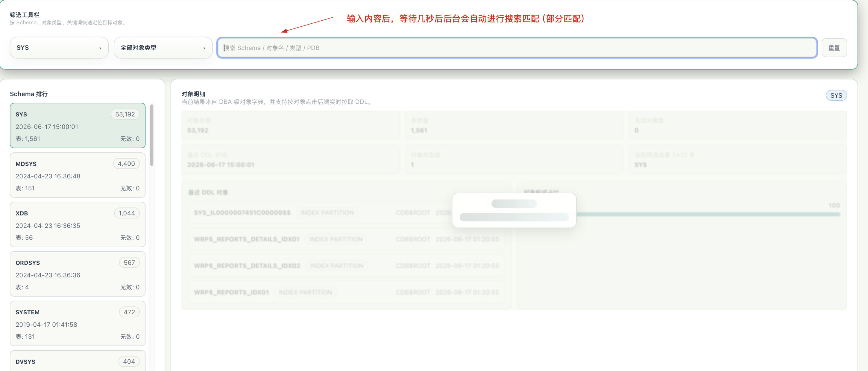Open the WRP$_REPORTS_IDX01 object row
868x371 pixels.
pyautogui.click(x=346, y=292)
